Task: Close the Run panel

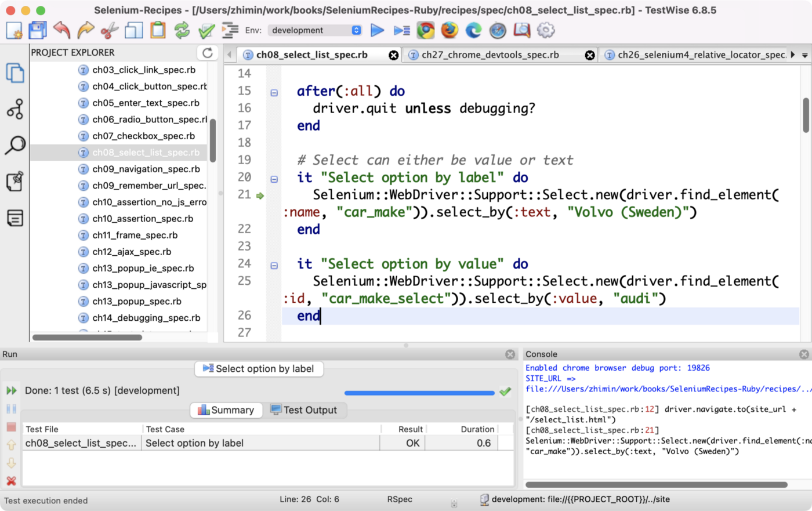Action: tap(510, 354)
